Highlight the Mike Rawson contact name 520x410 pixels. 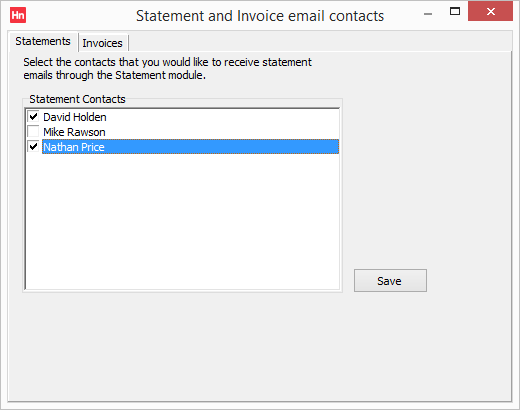click(74, 132)
